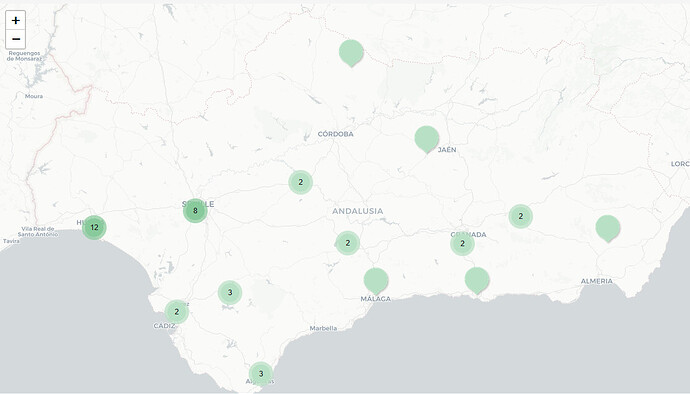
Task: Click the Reguengos de Monsaraz label
Action: 24,56
